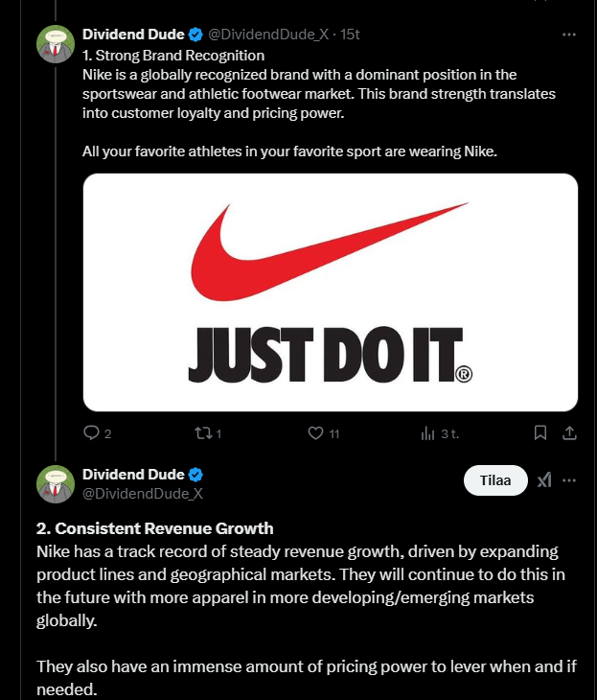
Task: Open more options on the first tweet
Action: pyautogui.click(x=569, y=35)
